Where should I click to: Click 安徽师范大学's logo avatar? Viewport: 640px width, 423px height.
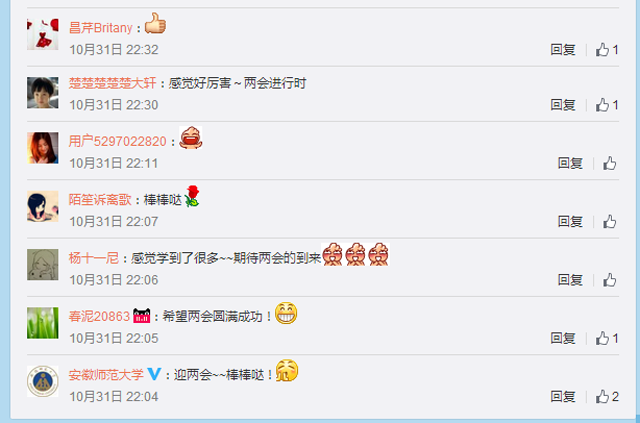[43, 381]
